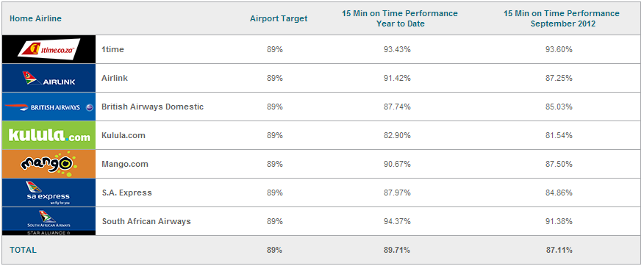Select the Mango.com airline name
The height and width of the screenshot is (266, 644).
pyautogui.click(x=125, y=164)
